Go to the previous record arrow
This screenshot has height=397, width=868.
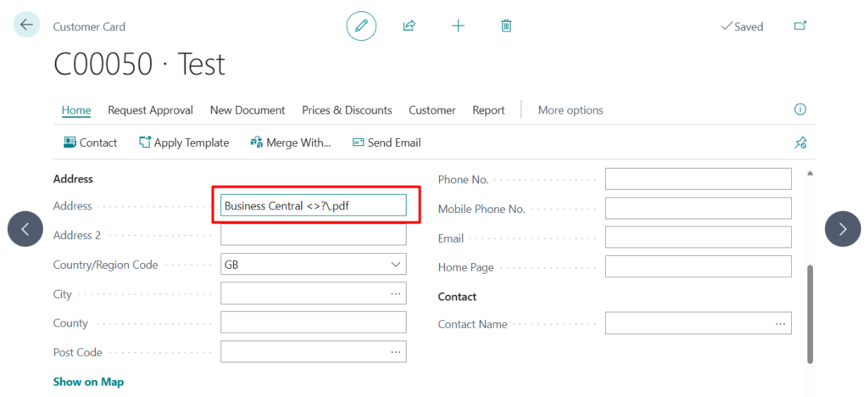pos(25,229)
